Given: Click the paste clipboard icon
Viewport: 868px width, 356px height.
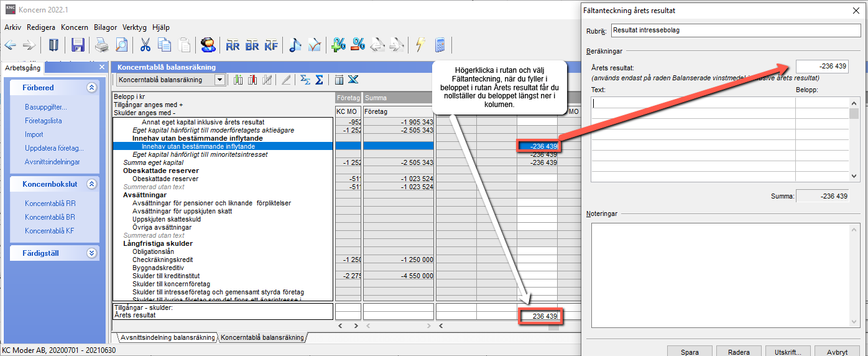Looking at the screenshot, I should (185, 45).
